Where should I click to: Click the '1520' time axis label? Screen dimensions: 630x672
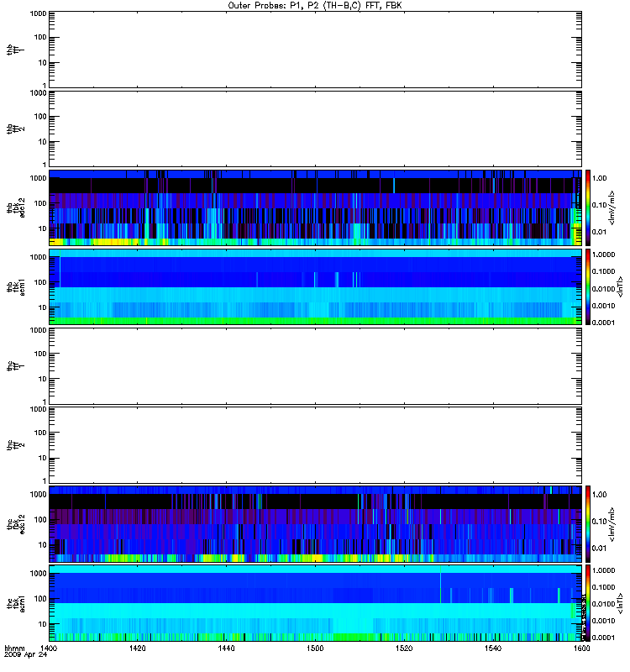point(404,648)
